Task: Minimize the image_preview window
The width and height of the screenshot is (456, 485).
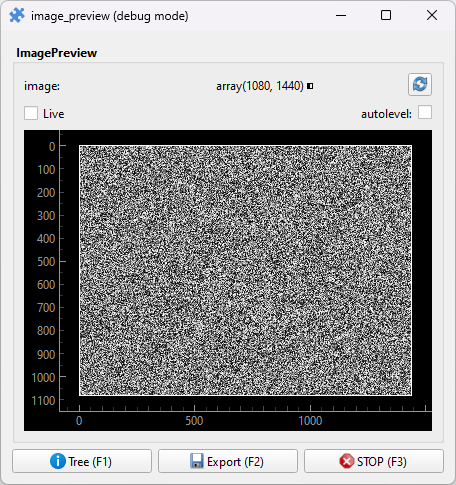Action: (341, 15)
